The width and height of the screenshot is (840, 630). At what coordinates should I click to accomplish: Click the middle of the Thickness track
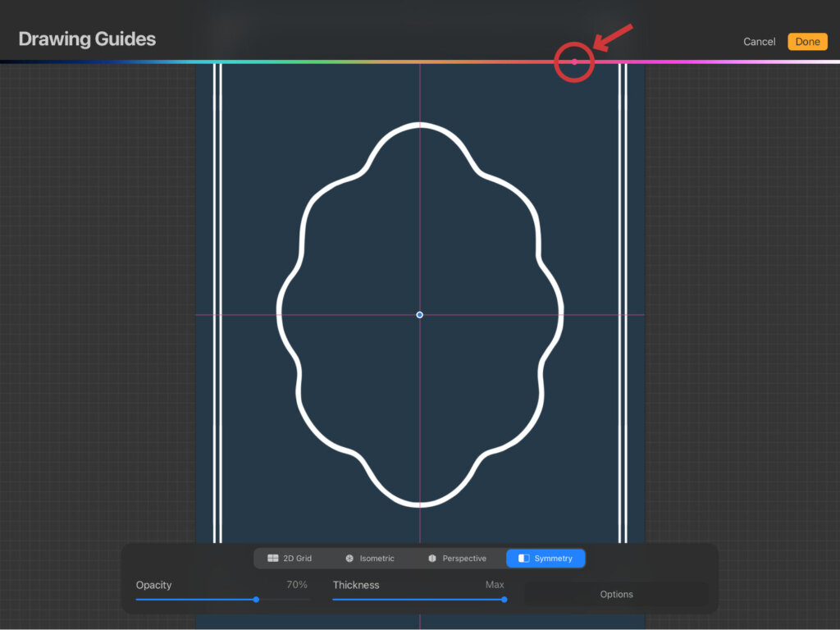pos(418,600)
